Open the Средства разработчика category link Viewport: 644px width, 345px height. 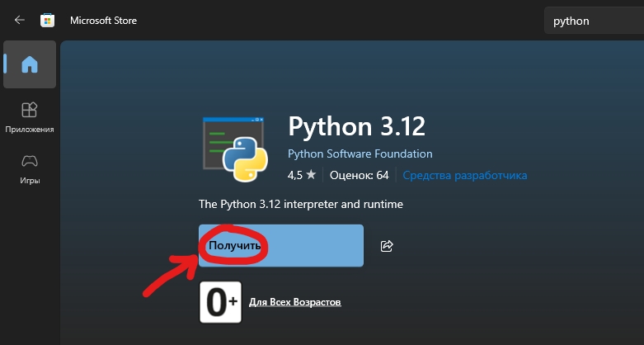(464, 175)
